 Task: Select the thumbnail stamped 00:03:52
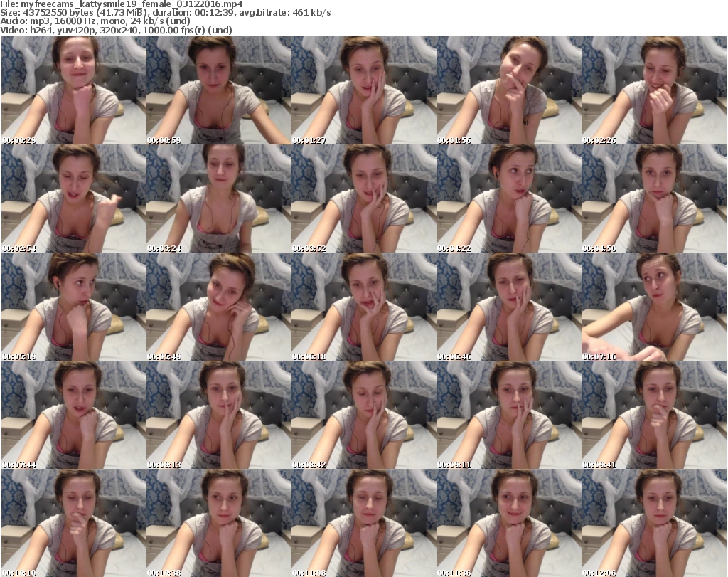click(364, 198)
